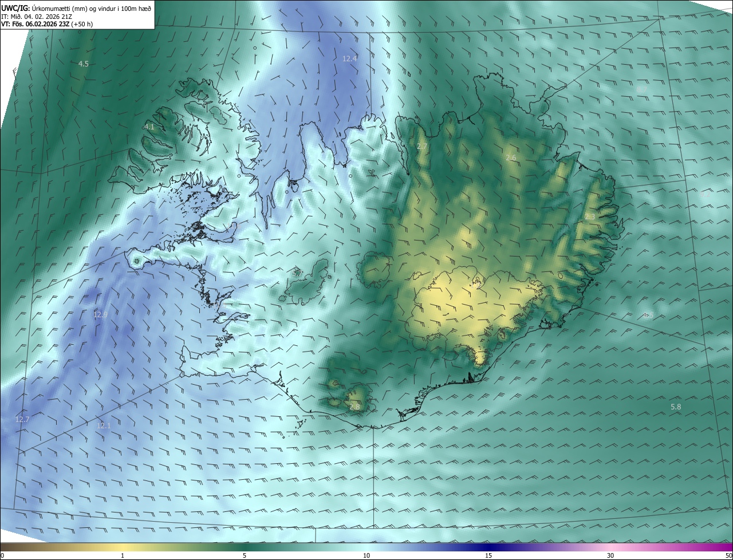Click the 2.6 value label on the map

coord(511,157)
